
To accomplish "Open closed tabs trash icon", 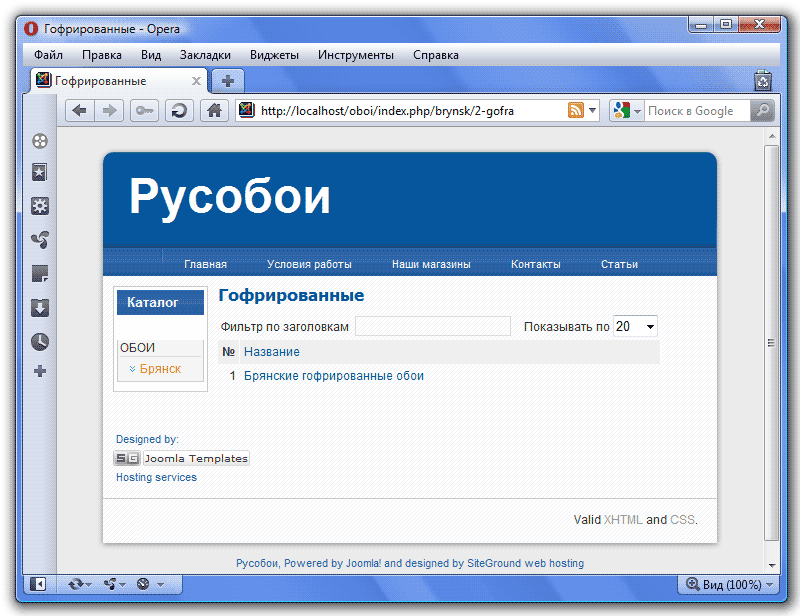I will 762,80.
